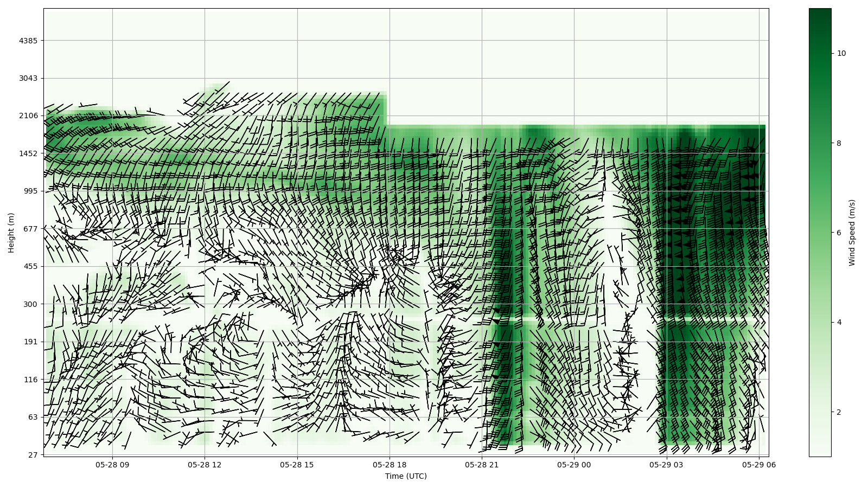This screenshot has height=488, width=868.
Task: Select the 116 y-axis tick label
Action: [x=30, y=380]
